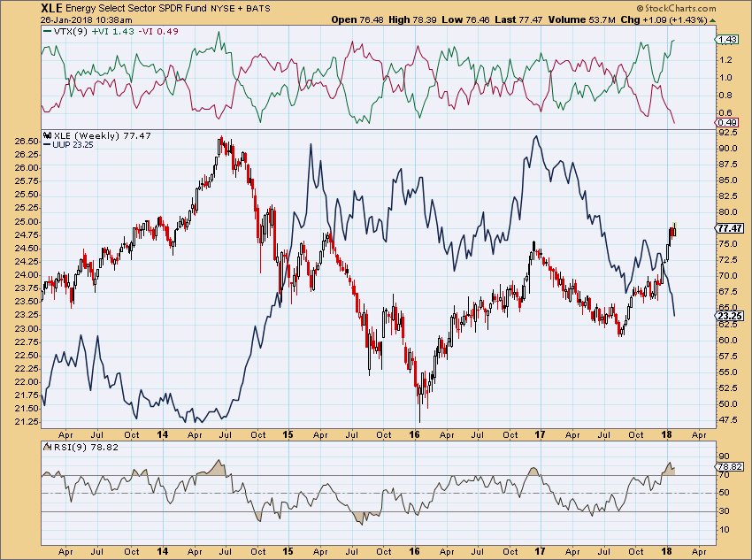Click the 'High 78.39' value

412,19
